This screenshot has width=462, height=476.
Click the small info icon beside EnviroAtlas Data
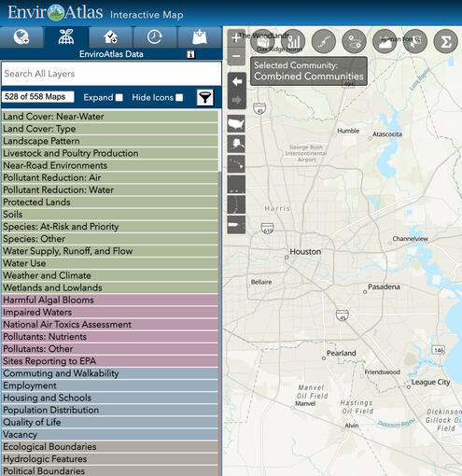coord(190,54)
